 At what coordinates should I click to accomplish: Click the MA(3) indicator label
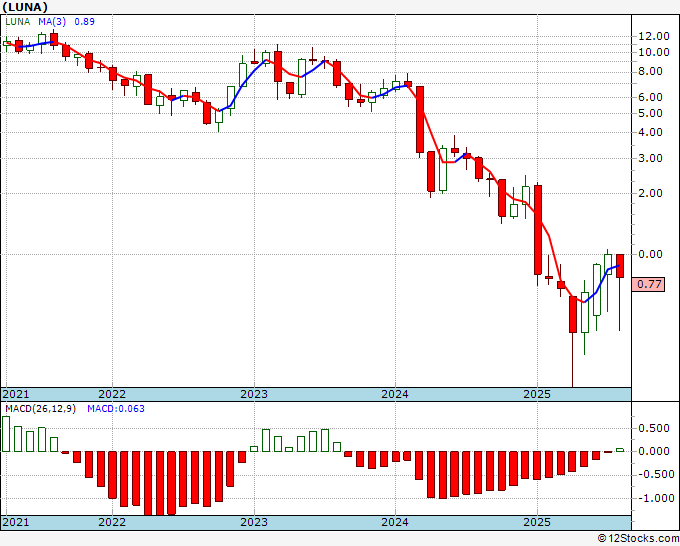point(52,22)
